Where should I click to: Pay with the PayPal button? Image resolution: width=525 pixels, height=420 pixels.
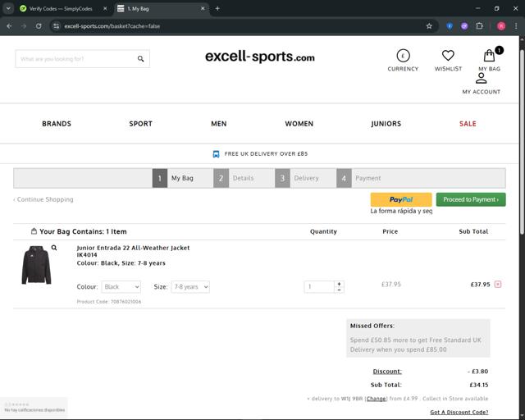[401, 199]
